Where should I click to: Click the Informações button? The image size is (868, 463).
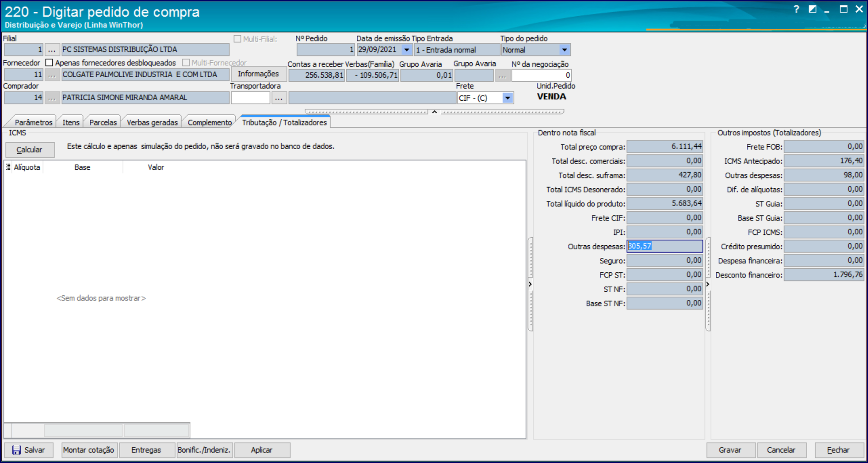(x=258, y=74)
